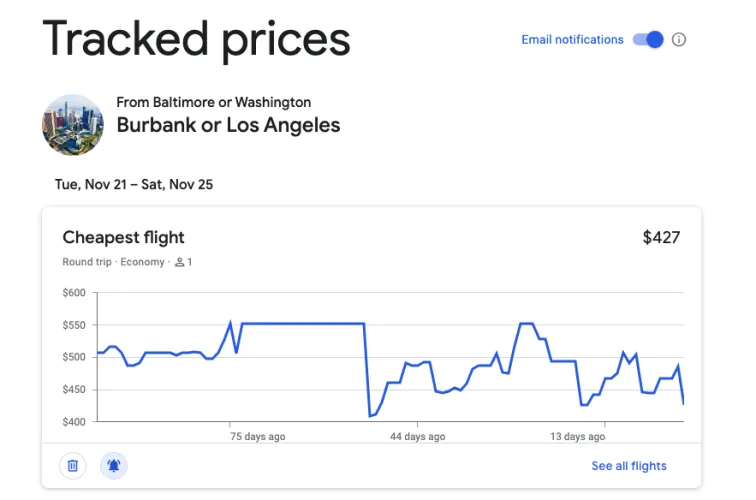The image size is (756, 500).
Task: Click the $427 current price
Action: [x=661, y=238]
